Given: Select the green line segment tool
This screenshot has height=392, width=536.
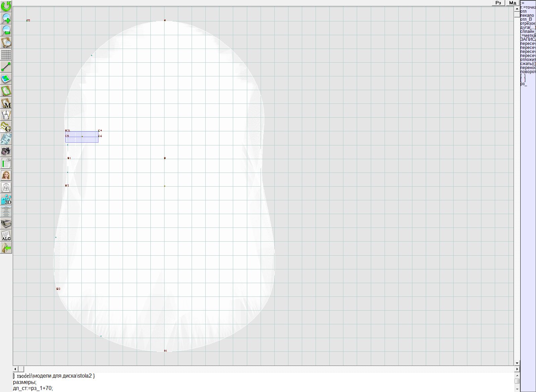Looking at the screenshot, I should point(6,67).
